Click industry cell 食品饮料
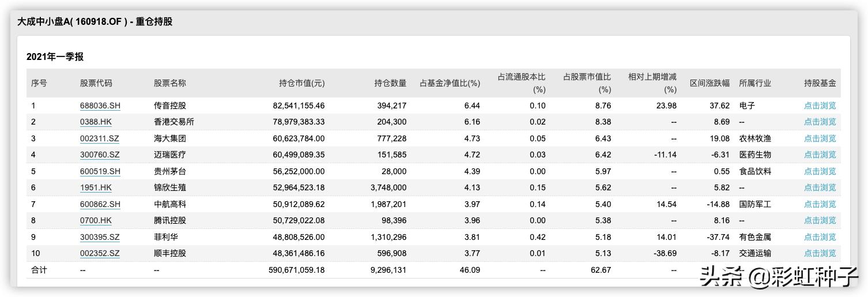 pos(755,171)
